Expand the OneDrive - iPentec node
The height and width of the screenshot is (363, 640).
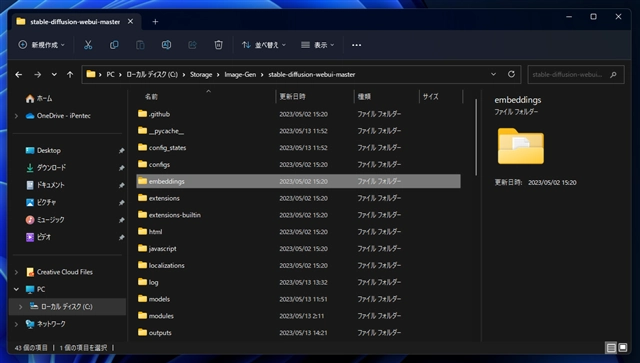coord(16,116)
